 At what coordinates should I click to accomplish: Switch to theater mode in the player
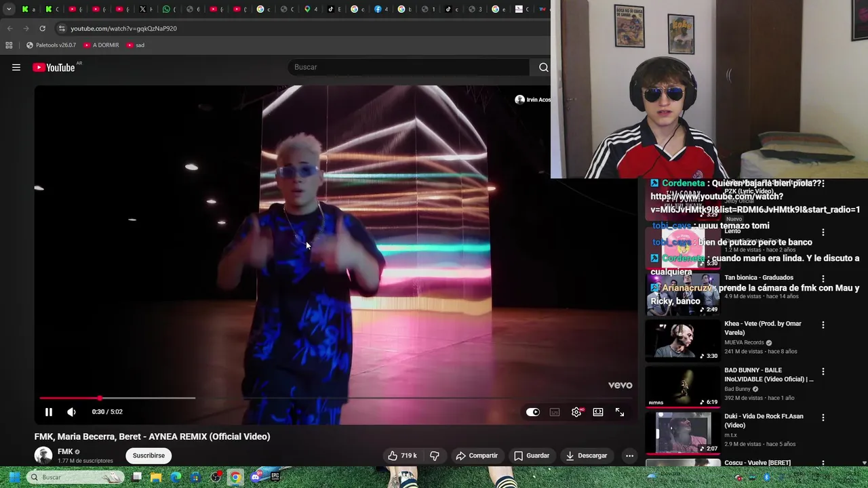(598, 412)
